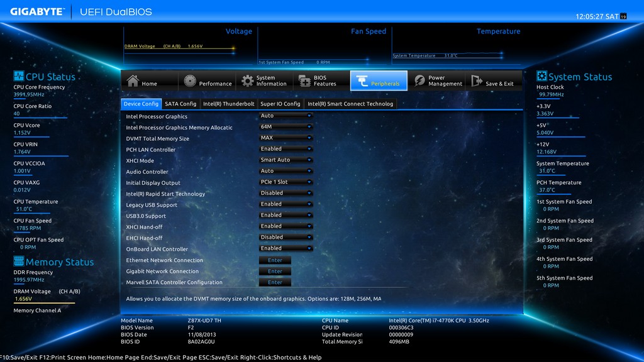
Task: Click the CPU Vcore value 1.152V
Action: (22, 133)
